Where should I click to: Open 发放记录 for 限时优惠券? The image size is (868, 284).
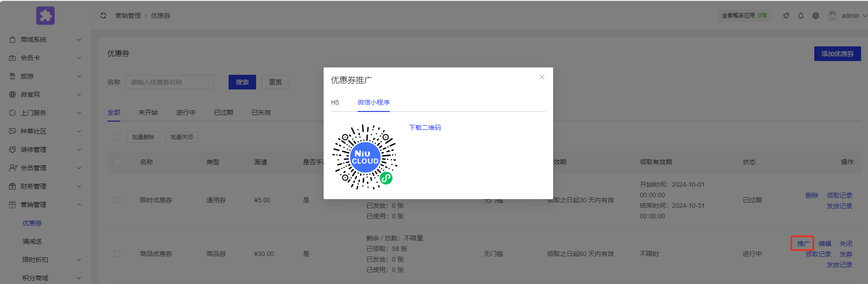pos(840,206)
